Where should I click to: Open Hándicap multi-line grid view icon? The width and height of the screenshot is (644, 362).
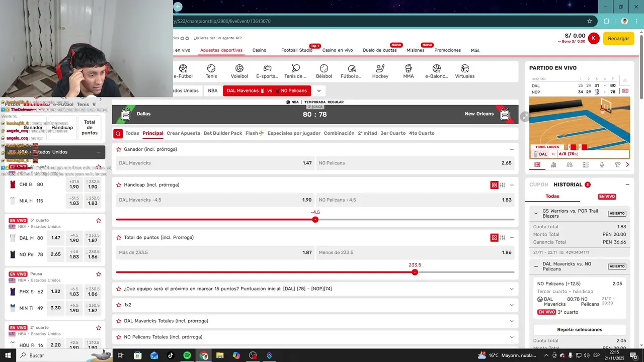(494, 185)
